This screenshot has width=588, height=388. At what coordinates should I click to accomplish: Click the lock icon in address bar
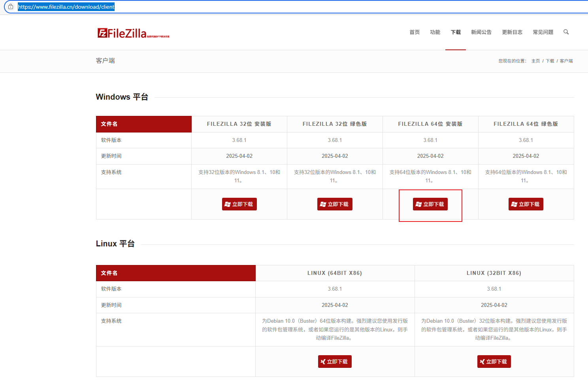point(11,7)
